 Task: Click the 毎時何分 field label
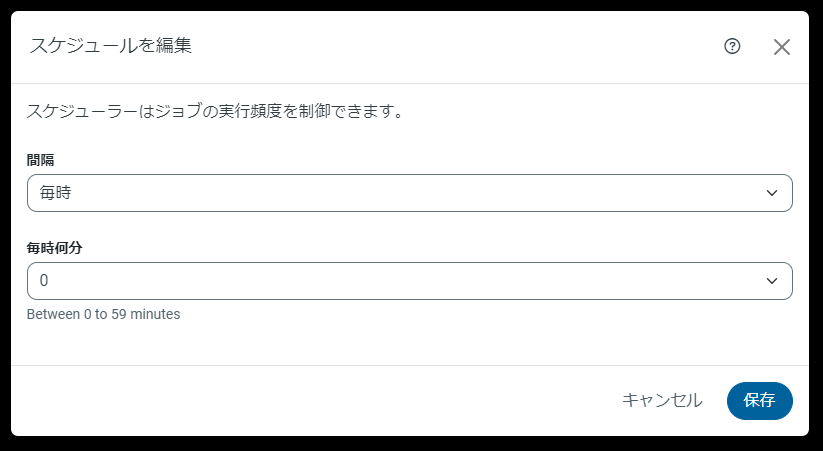point(55,248)
